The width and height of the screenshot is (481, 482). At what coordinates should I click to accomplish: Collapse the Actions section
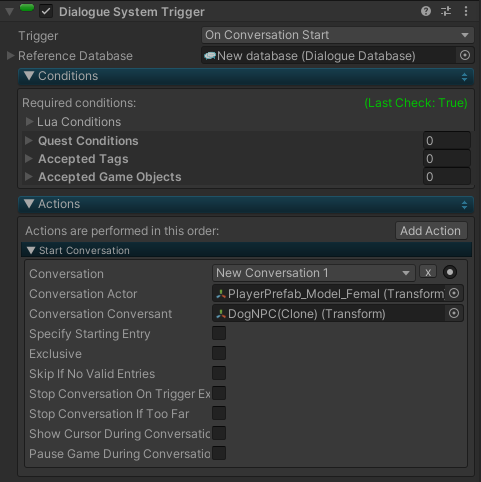[29, 204]
